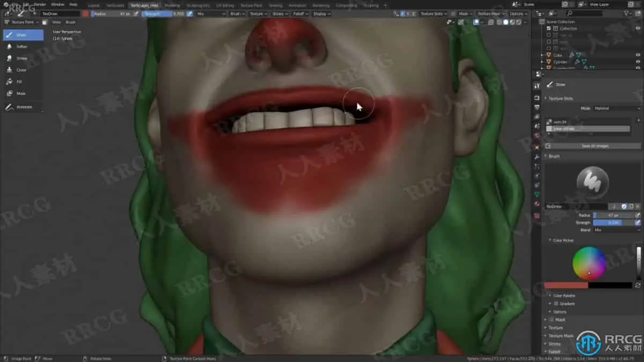This screenshot has height=362, width=644.
Task: Open the Texture popover in header
Action: tap(258, 13)
